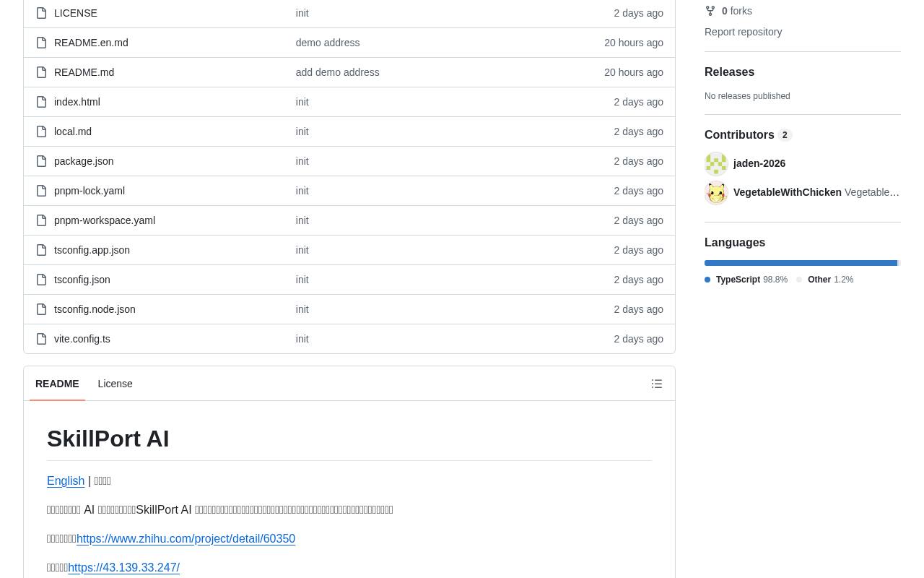Click the file icon beside index.html
The width and height of the screenshot is (924, 578).
click(41, 102)
